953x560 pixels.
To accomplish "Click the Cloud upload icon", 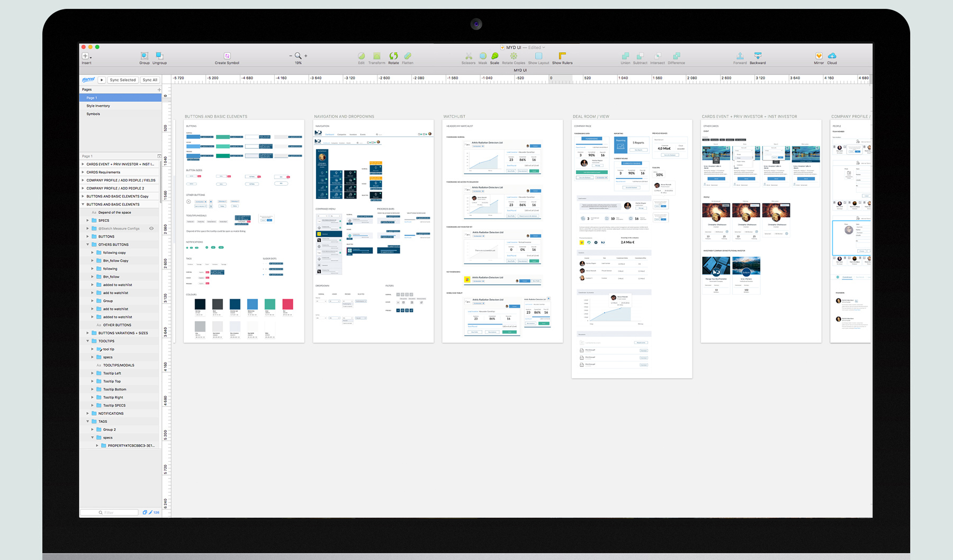I will [832, 56].
